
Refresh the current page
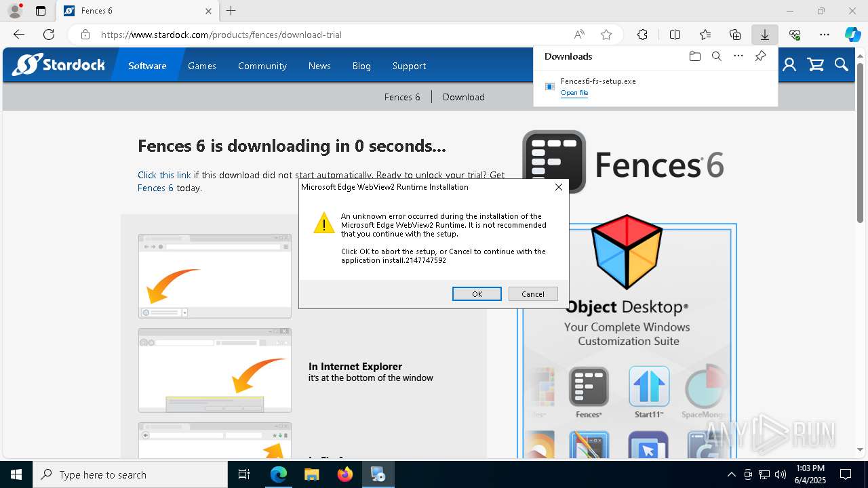pos(49,35)
